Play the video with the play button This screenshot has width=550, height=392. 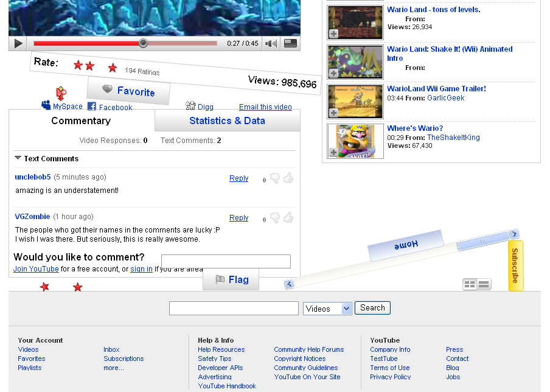click(18, 43)
